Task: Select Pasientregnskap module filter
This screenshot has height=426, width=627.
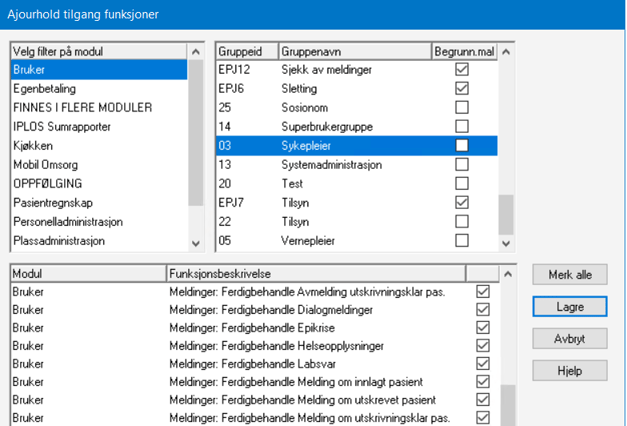Action: point(51,203)
